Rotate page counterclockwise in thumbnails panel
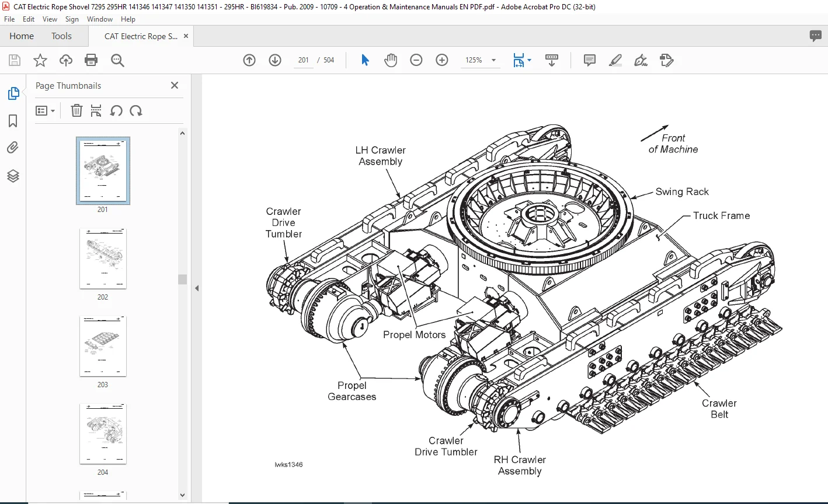The image size is (828, 504). (116, 110)
